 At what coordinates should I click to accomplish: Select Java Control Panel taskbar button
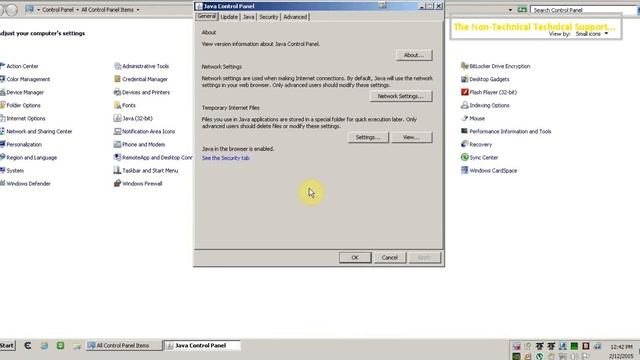(x=202, y=345)
